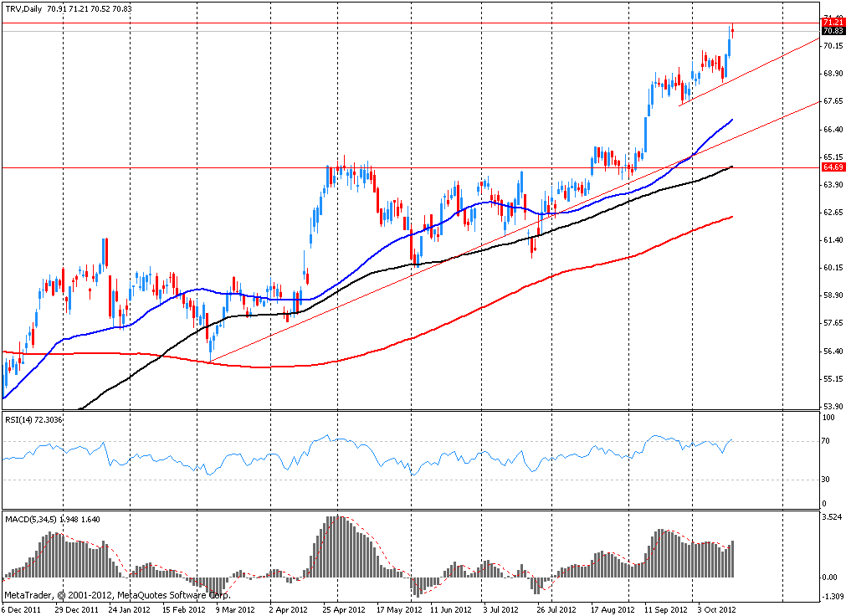Click the 26 Jul 2012 date label
Screen dimensions: 851x616
point(556,609)
